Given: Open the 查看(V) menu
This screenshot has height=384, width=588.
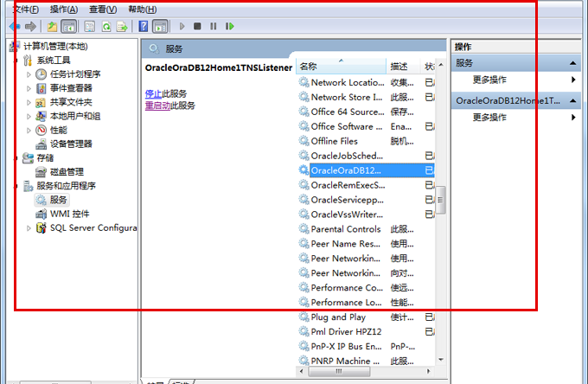Looking at the screenshot, I should coord(103,9).
